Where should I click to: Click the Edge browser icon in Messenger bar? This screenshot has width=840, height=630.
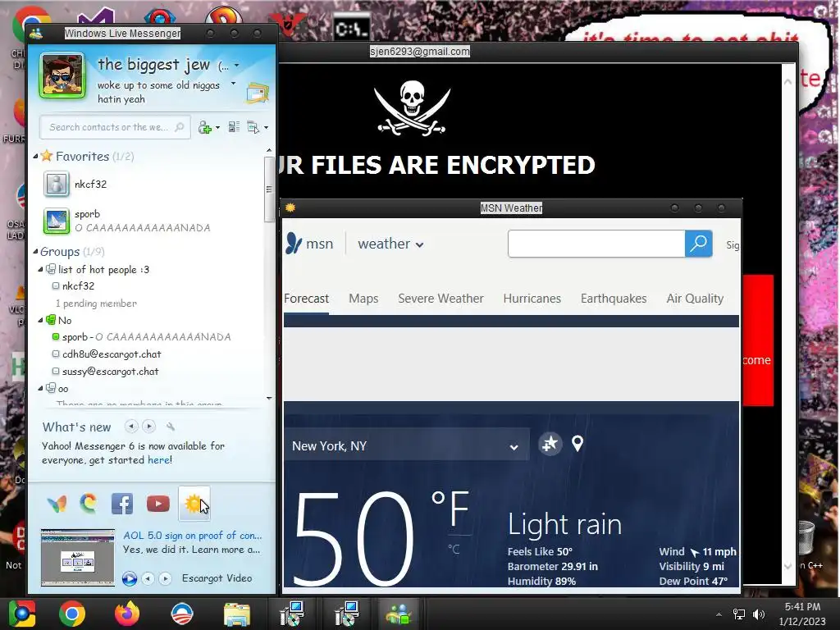coord(89,504)
